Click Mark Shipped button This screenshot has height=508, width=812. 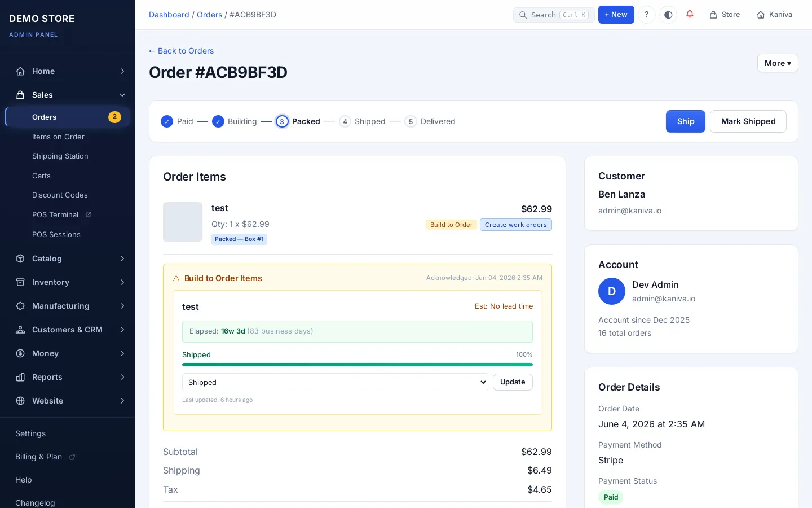tap(748, 121)
